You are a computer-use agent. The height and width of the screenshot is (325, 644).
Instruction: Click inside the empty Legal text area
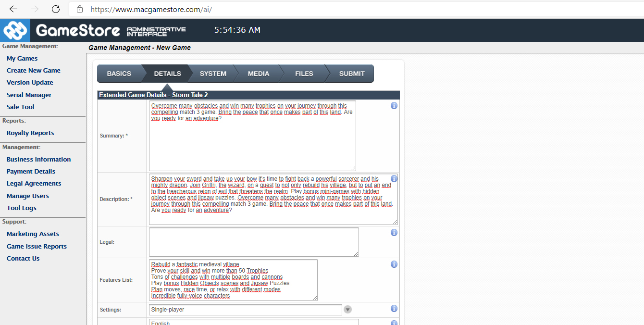click(254, 242)
